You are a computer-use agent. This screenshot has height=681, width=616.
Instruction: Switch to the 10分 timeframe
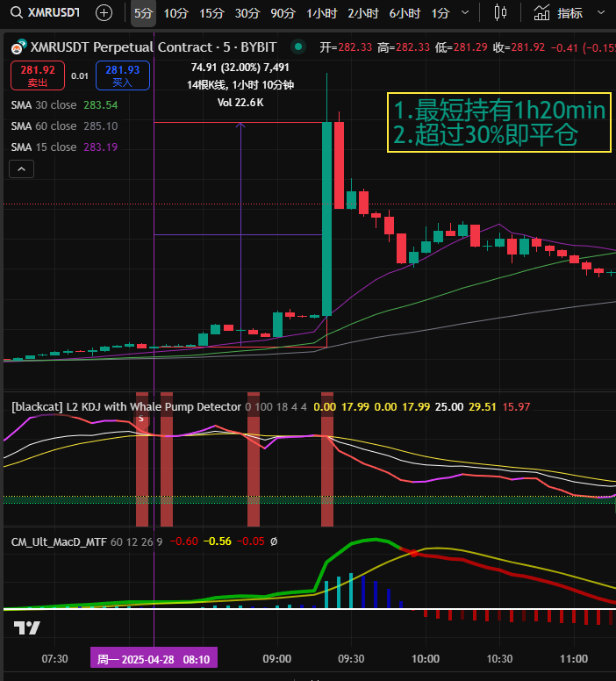coord(176,13)
